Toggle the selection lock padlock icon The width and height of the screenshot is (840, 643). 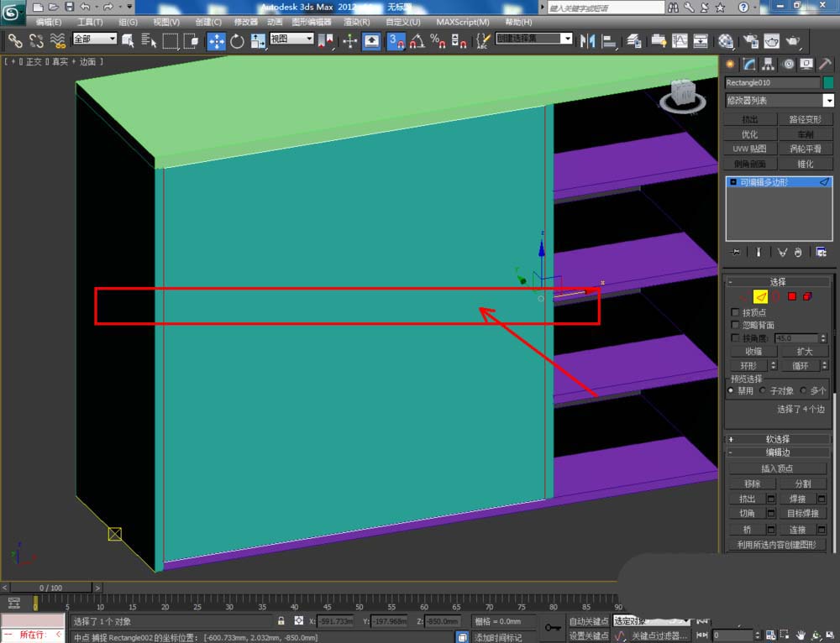point(281,620)
